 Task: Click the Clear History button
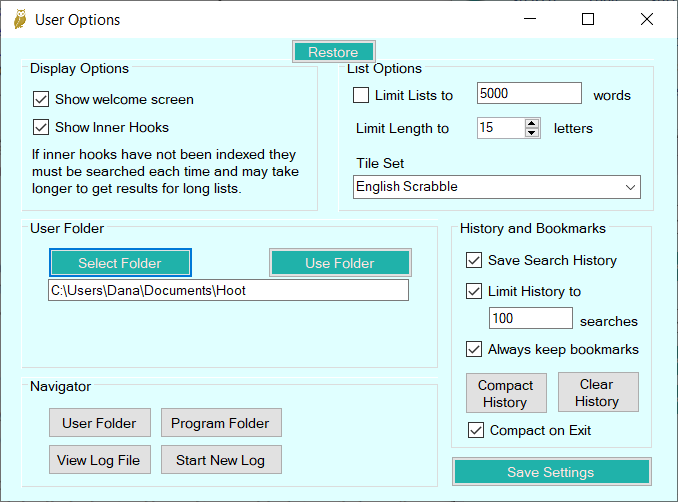597,392
